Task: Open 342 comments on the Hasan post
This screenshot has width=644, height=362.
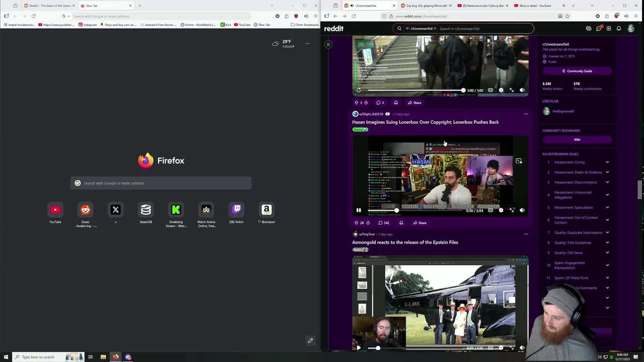Action: coord(384,223)
